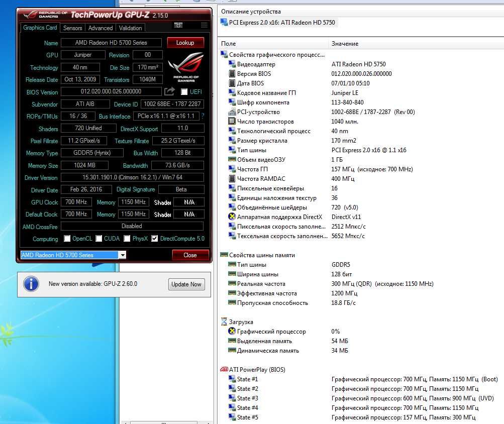Select the PCI Express 2.0 x16 device entry
The width and height of the screenshot is (504, 424).
coord(278,23)
